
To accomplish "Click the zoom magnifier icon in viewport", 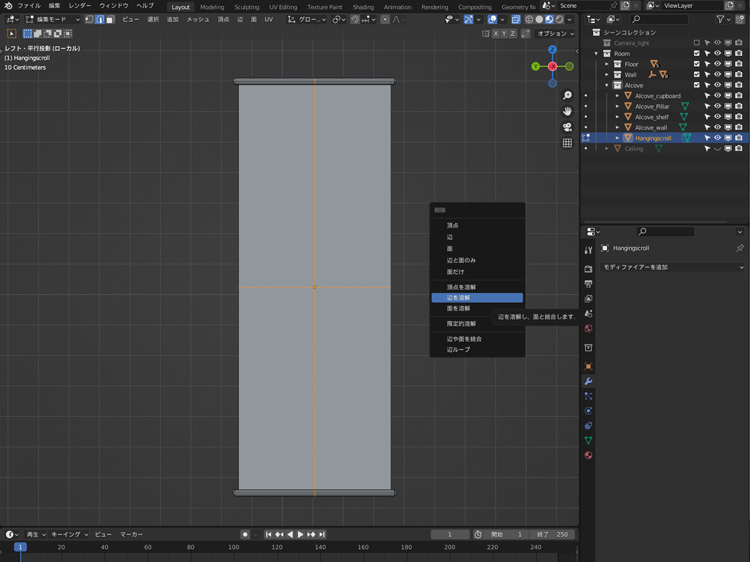I will click(x=567, y=96).
